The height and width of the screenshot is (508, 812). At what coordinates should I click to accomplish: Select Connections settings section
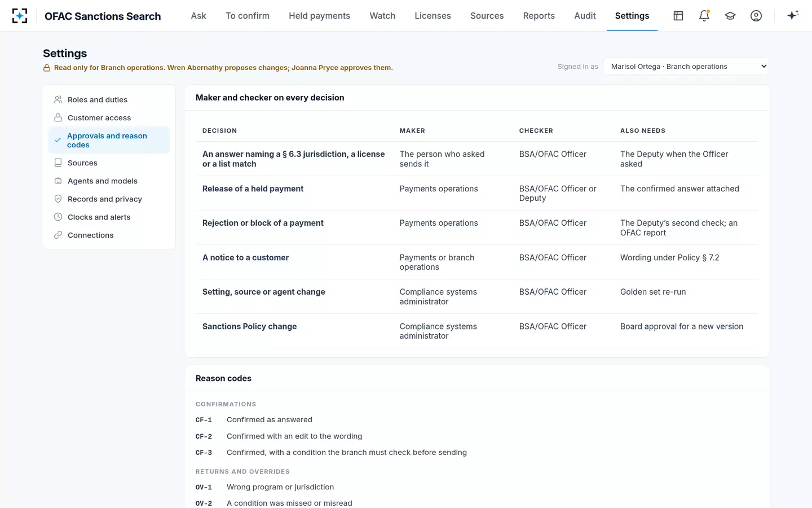(x=109, y=235)
